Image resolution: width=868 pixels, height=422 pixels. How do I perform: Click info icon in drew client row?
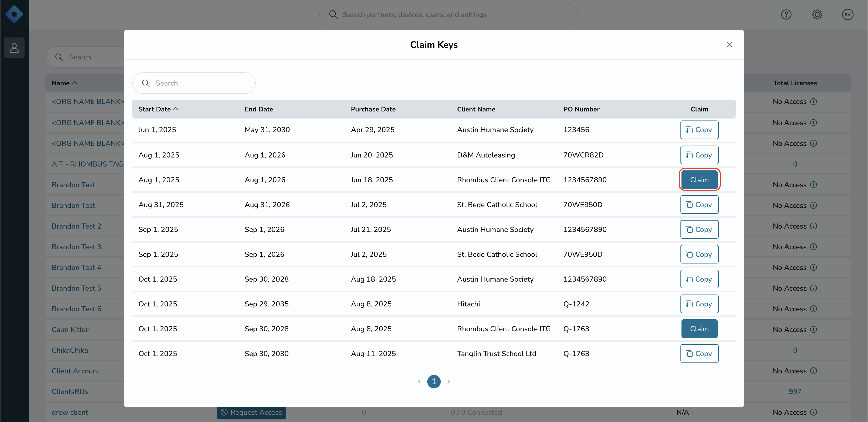click(813, 412)
